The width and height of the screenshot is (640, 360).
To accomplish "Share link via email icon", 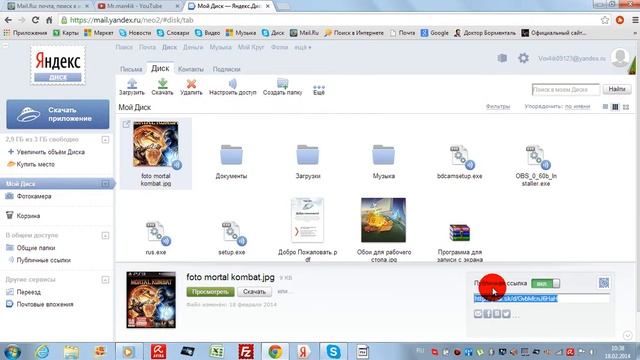I will pyautogui.click(x=478, y=313).
